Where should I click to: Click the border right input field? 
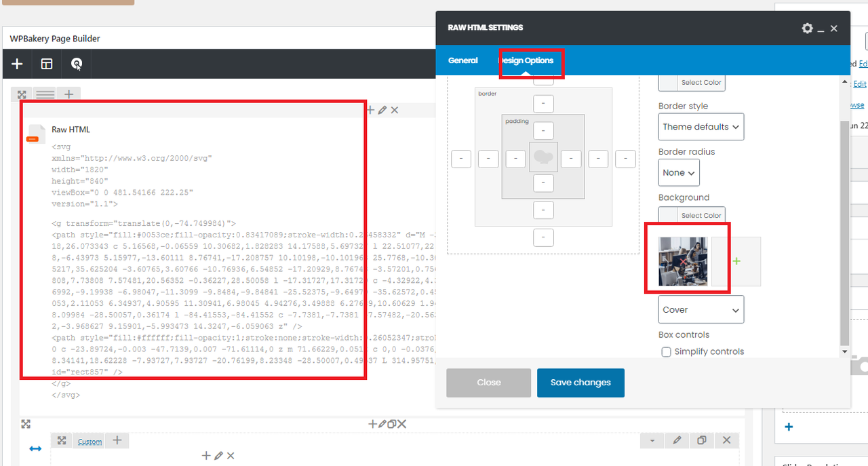pos(598,159)
